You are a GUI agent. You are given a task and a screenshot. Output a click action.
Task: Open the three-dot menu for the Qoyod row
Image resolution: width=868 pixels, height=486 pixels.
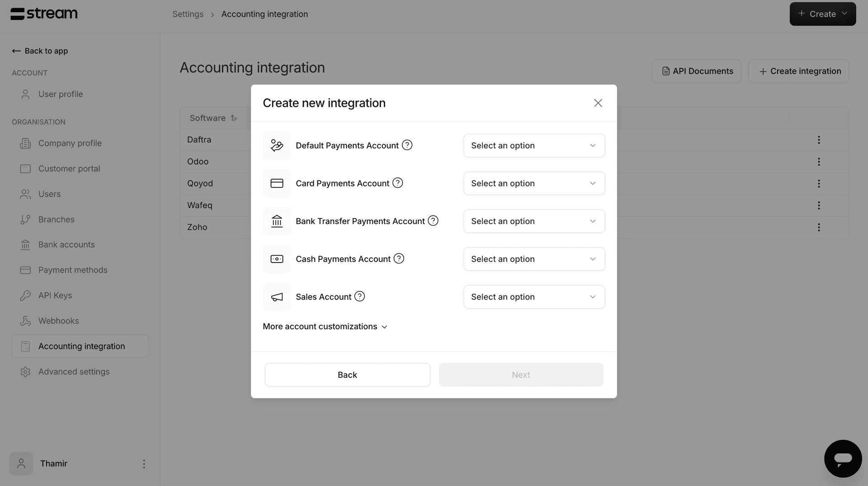[x=819, y=183]
